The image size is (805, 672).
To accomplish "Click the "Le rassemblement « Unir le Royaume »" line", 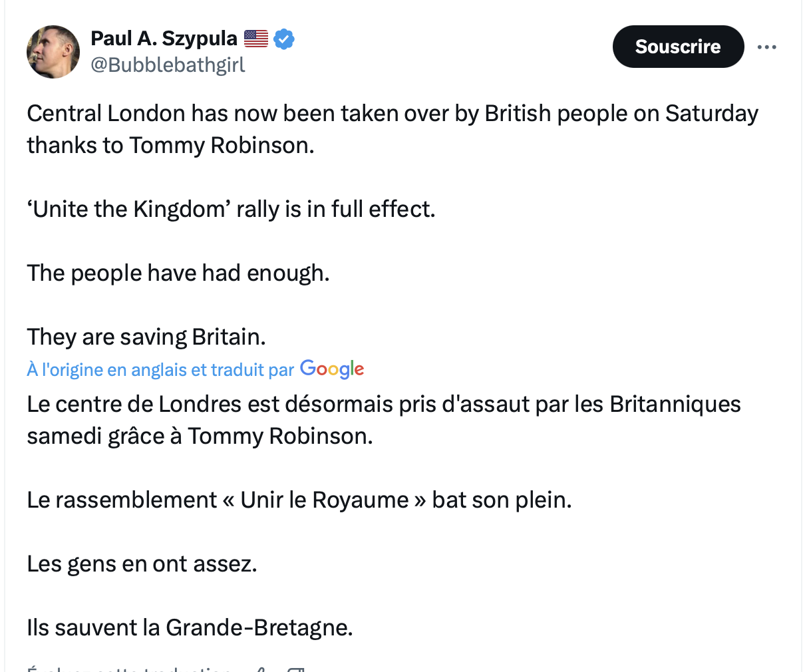I will point(299,500).
